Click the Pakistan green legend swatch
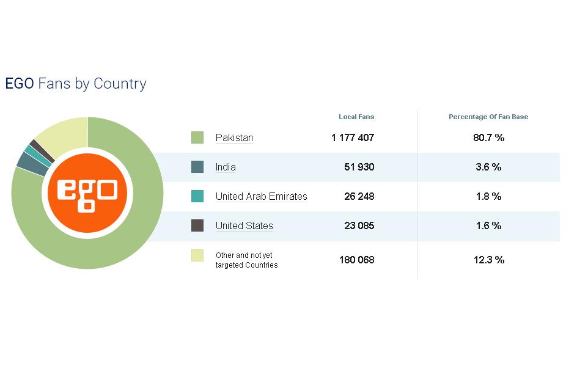Viewport: 588px width, 377px height. click(197, 137)
